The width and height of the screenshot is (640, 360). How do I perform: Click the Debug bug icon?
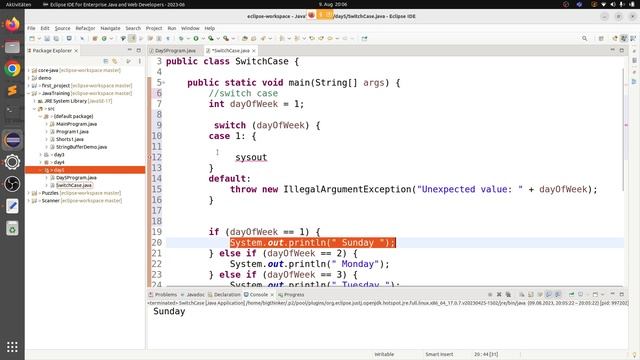pos(181,38)
